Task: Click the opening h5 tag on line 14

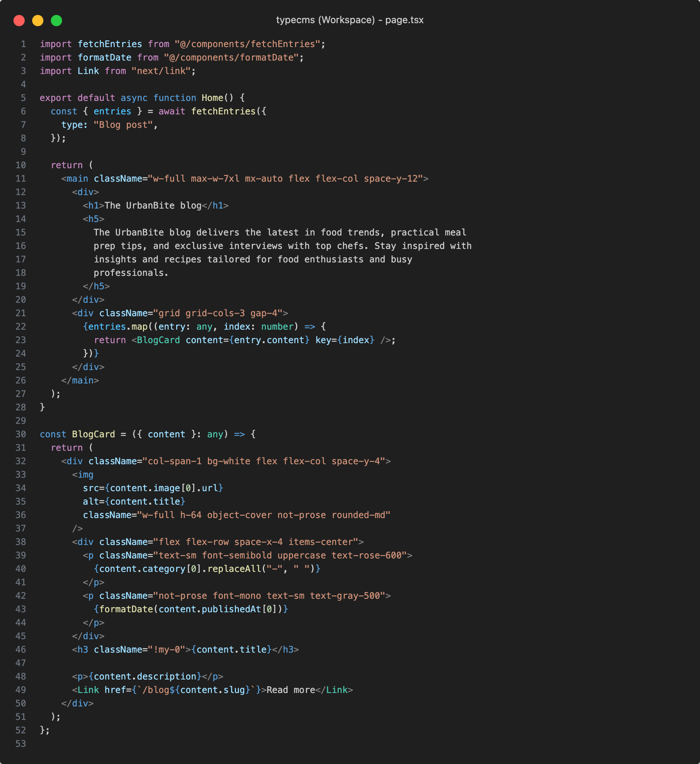Action: [93, 219]
